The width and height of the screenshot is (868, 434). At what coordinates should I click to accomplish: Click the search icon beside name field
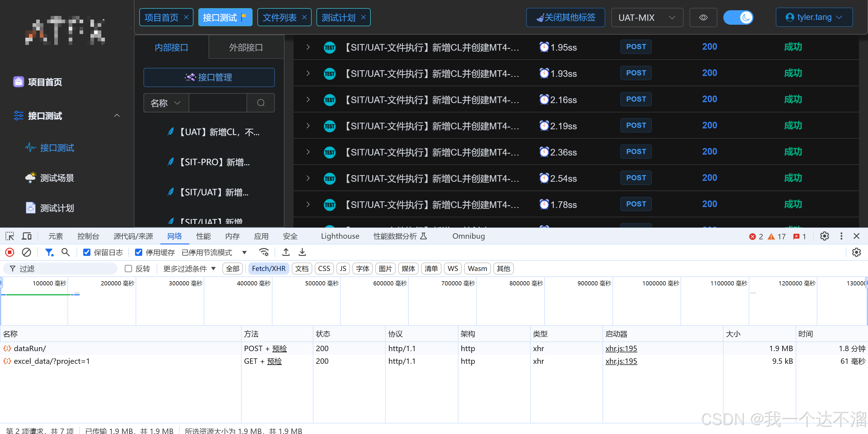click(x=260, y=103)
